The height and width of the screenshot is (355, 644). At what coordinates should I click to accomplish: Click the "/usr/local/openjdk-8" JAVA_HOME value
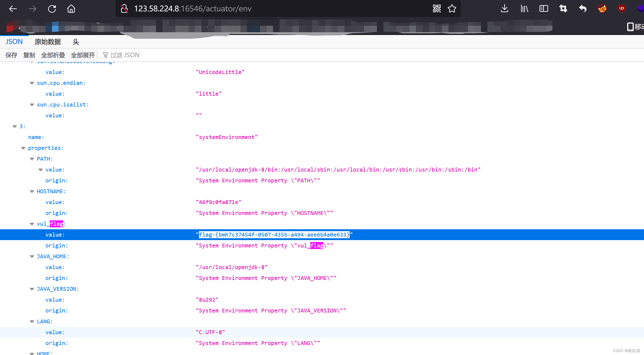232,267
